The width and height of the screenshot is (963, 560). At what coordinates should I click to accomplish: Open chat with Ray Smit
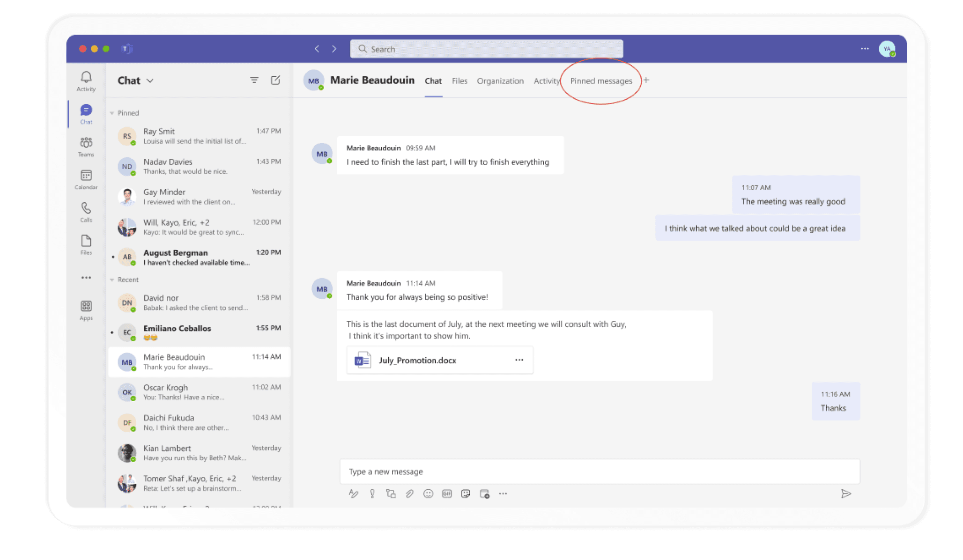pos(199,136)
